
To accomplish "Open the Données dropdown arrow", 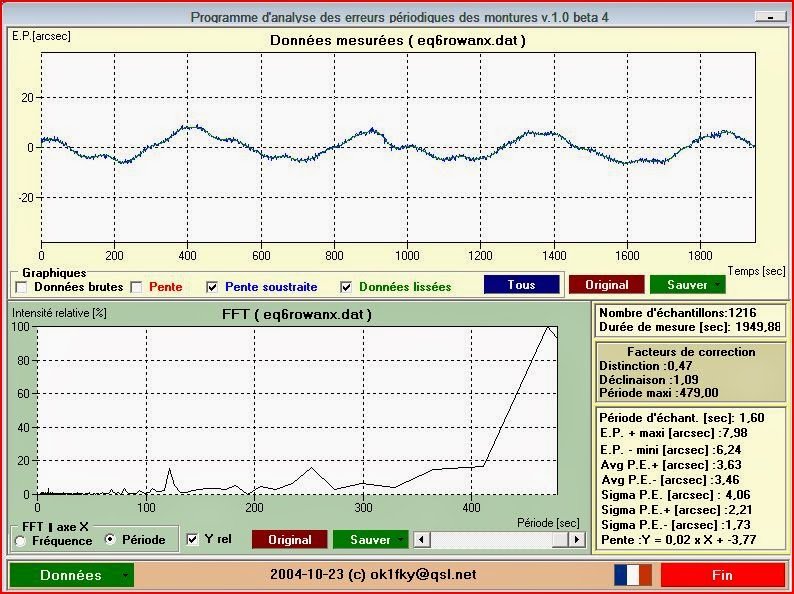I will (125, 575).
